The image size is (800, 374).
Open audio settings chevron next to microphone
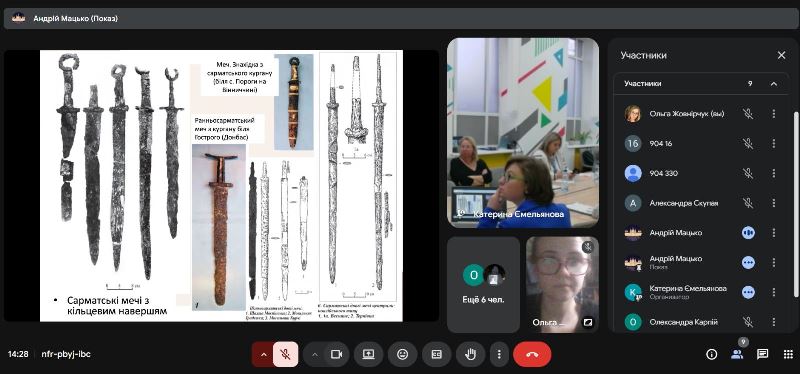263,354
